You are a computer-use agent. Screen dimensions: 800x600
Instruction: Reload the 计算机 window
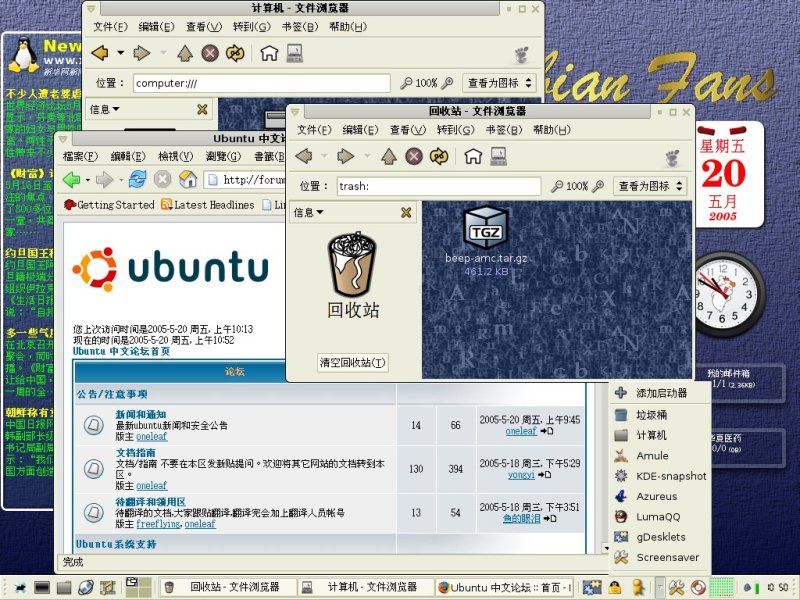[x=235, y=53]
